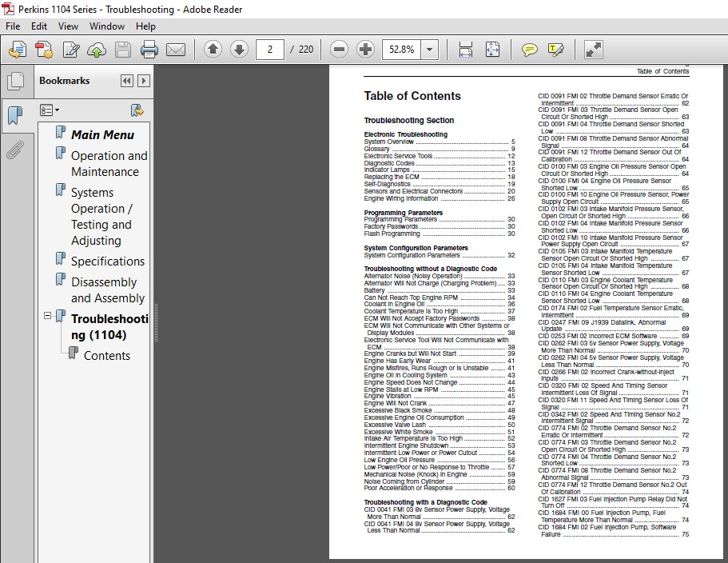Open Systems Operation / Testing and Adjusting bookmark
This screenshot has width=728, height=563.
point(101,217)
